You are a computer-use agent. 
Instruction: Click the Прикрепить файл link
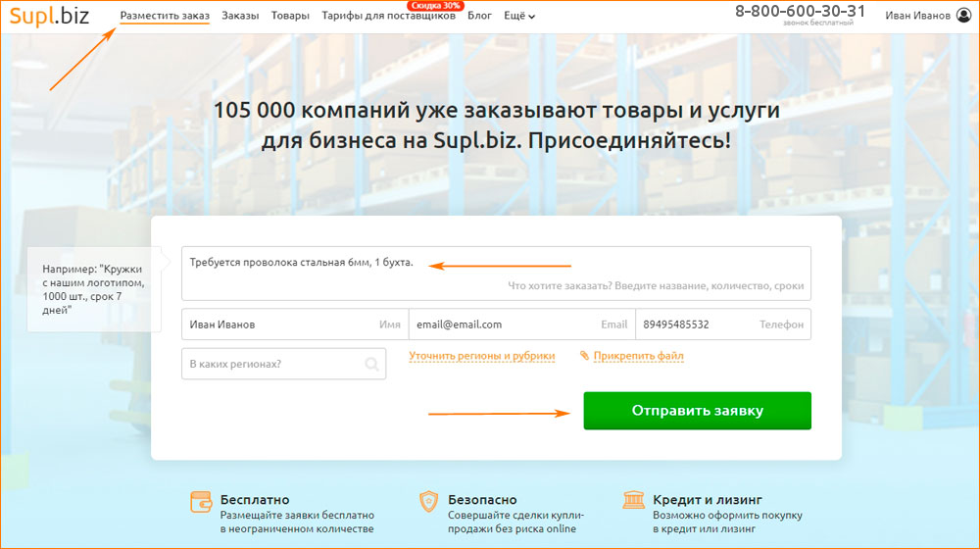(638, 356)
